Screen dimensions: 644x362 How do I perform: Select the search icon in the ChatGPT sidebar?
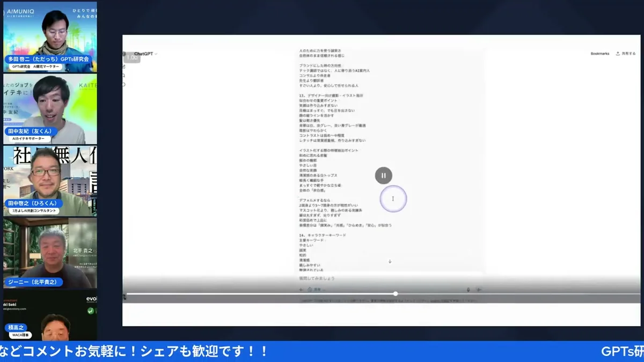click(x=124, y=75)
